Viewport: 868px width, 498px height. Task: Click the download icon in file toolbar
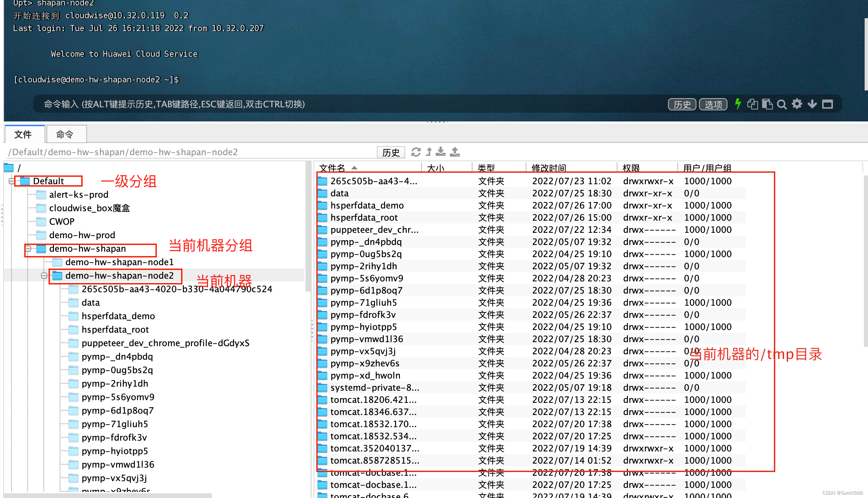[441, 152]
